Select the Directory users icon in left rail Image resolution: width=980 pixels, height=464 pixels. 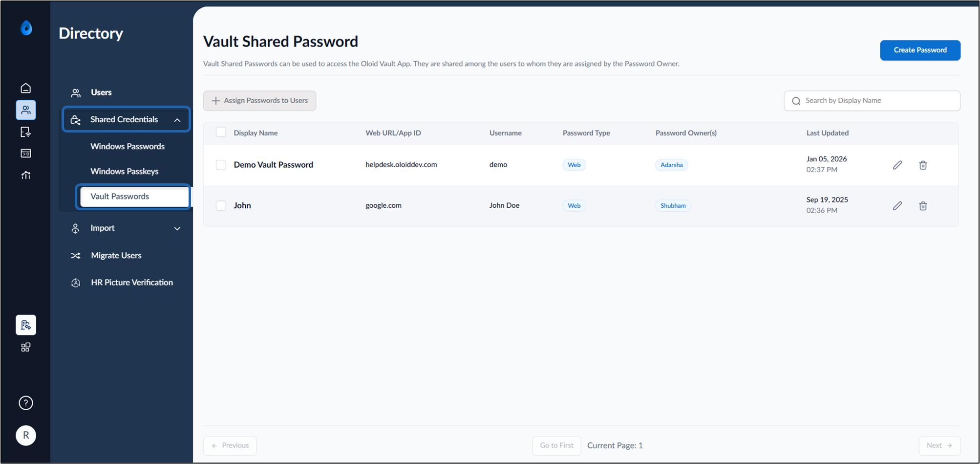point(26,110)
